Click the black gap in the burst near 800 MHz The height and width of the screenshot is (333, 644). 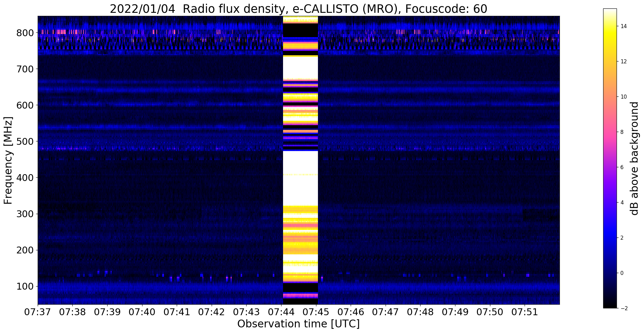[x=300, y=30]
